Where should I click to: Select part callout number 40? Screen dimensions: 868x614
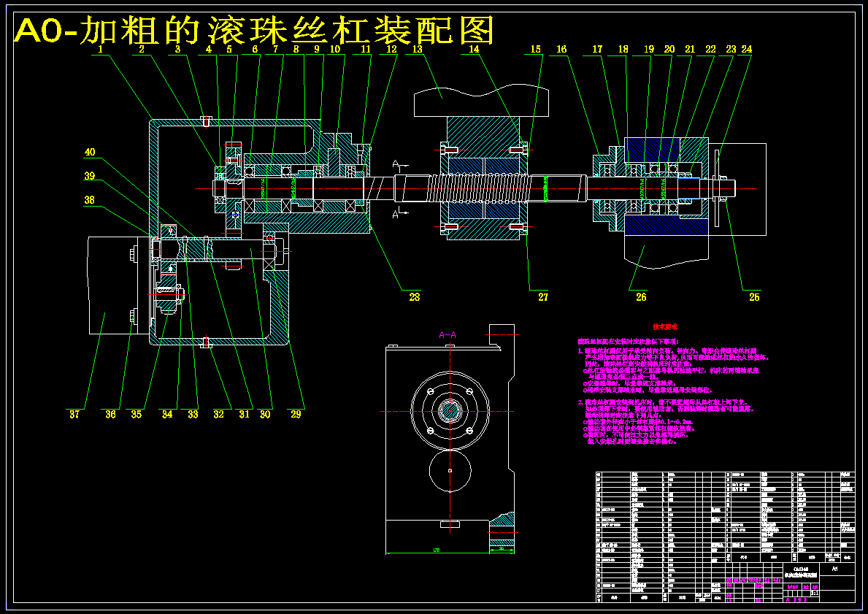(90, 153)
